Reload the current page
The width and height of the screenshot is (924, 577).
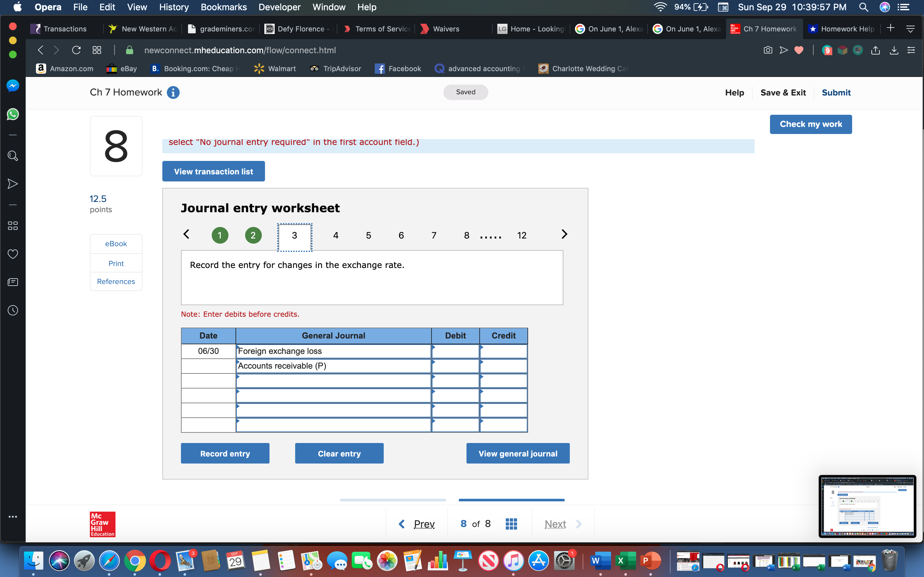[x=76, y=50]
